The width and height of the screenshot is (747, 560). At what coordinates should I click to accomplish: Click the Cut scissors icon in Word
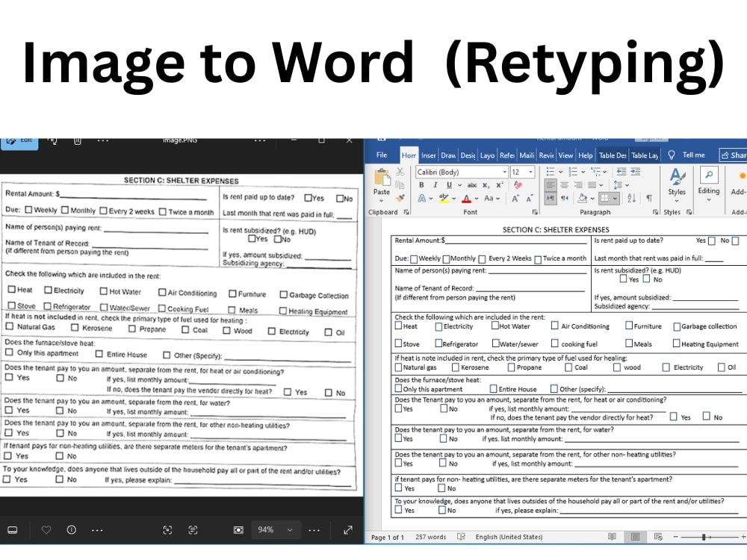click(400, 172)
